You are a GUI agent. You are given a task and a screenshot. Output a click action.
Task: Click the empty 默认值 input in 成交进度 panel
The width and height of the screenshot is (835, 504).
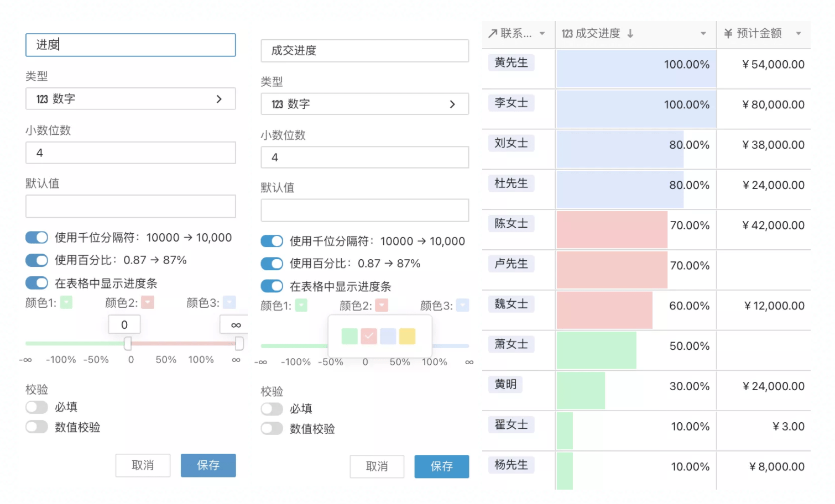365,211
